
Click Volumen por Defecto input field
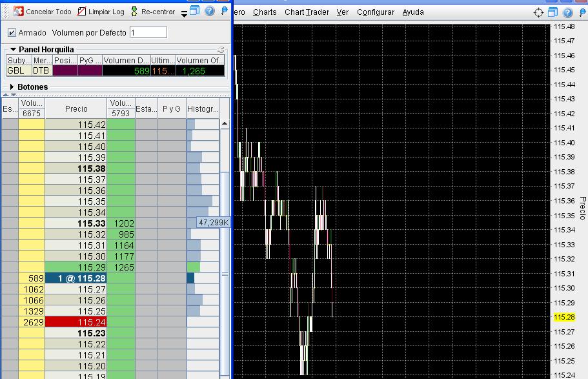point(148,32)
